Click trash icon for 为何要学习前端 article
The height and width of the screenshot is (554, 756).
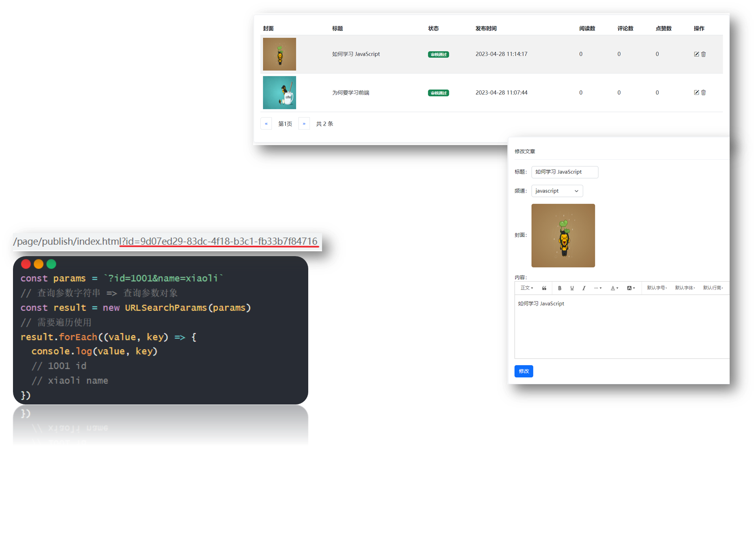[x=704, y=92]
